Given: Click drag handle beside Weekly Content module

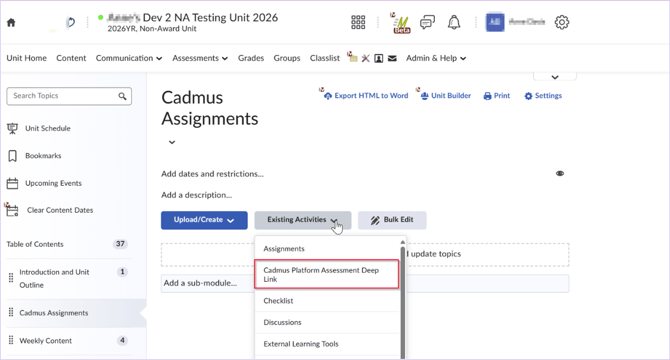Looking at the screenshot, I should pyautogui.click(x=11, y=340).
